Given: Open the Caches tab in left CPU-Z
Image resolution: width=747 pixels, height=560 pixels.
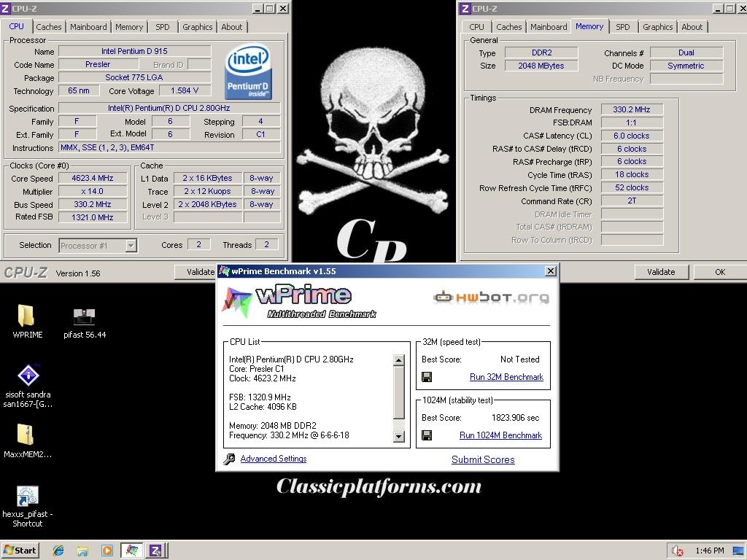Looking at the screenshot, I should pyautogui.click(x=49, y=27).
